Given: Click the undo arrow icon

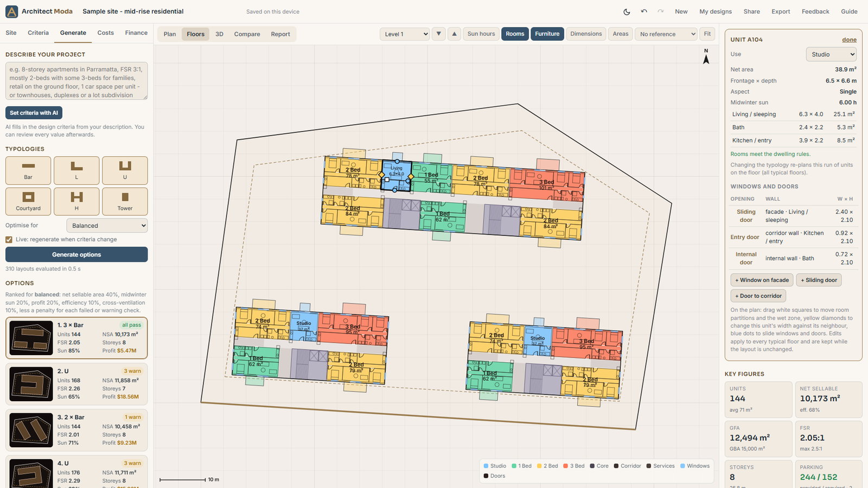Looking at the screenshot, I should [x=644, y=11].
